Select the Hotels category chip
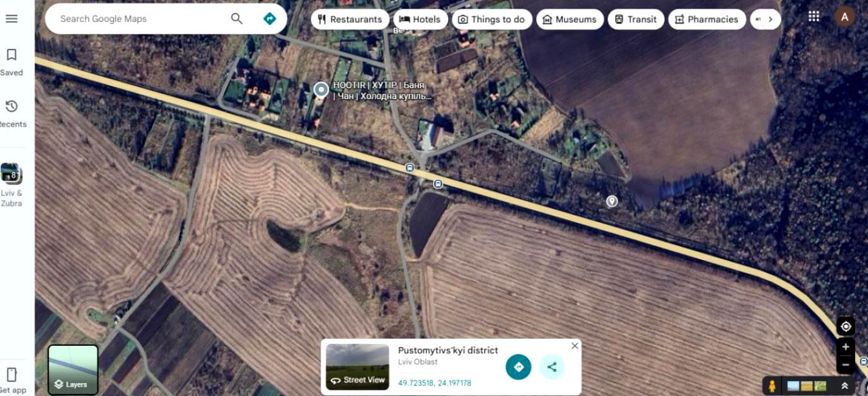Image resolution: width=868 pixels, height=396 pixels. pos(420,19)
